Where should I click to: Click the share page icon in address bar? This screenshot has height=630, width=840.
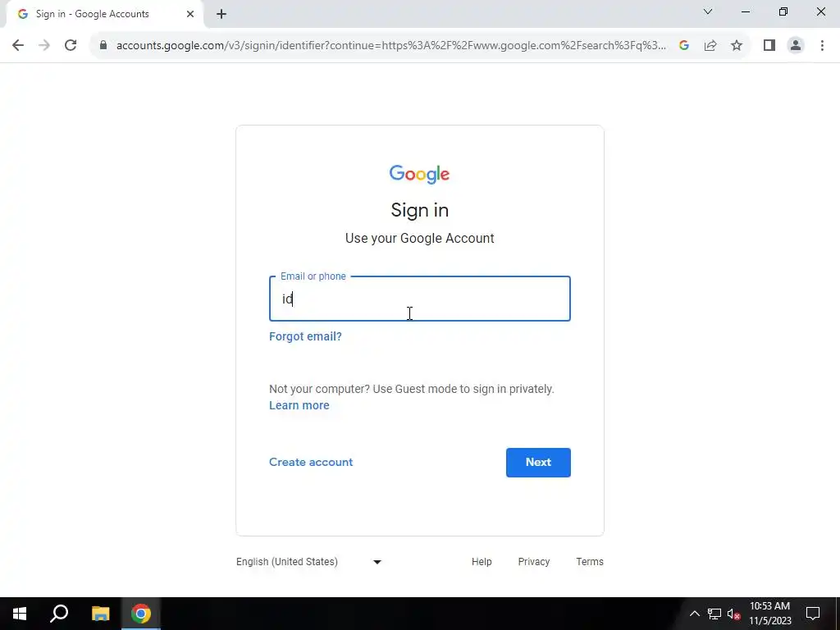coord(710,46)
